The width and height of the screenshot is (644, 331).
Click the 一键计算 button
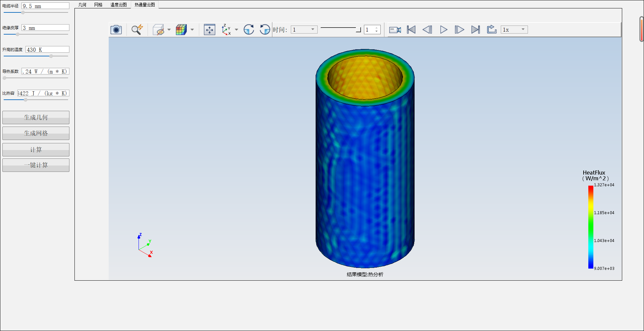pyautogui.click(x=36, y=165)
